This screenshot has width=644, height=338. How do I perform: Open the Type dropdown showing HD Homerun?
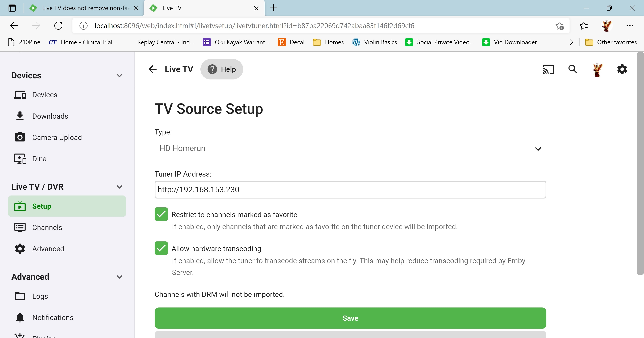click(x=350, y=149)
